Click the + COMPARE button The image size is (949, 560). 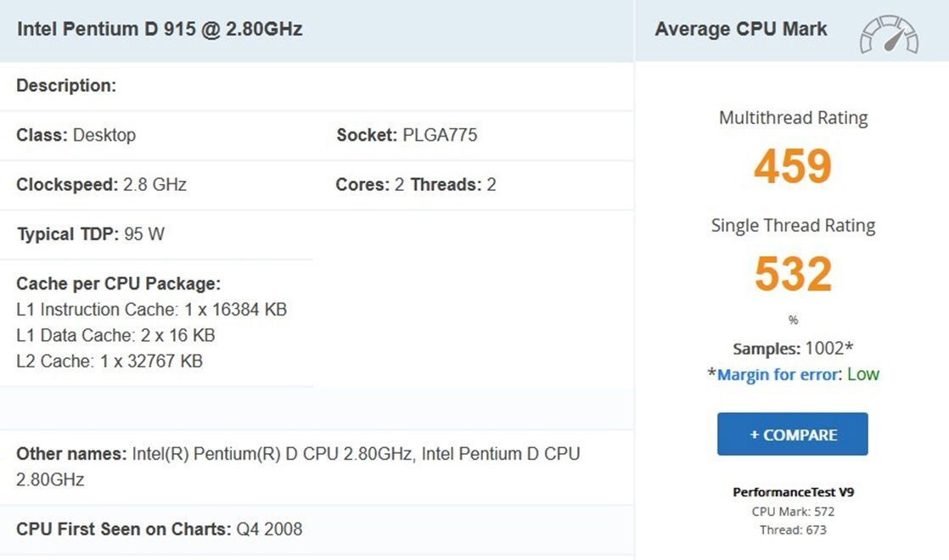click(x=792, y=434)
